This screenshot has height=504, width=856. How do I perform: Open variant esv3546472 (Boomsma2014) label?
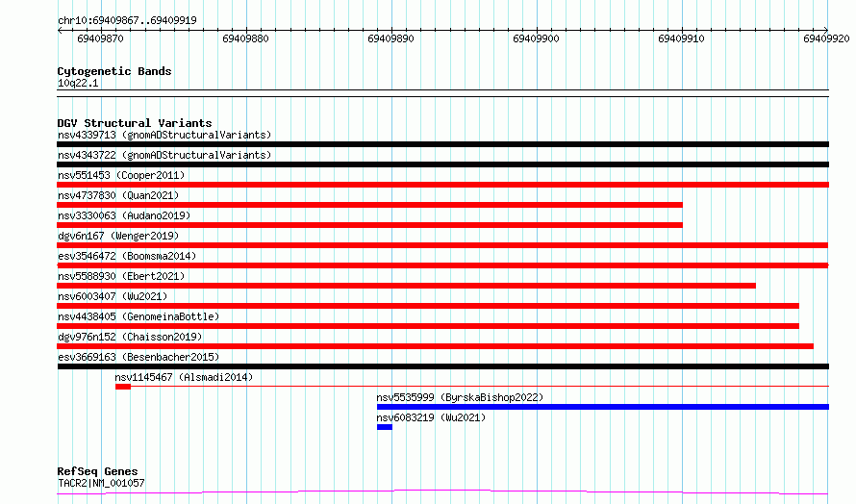[x=127, y=256]
